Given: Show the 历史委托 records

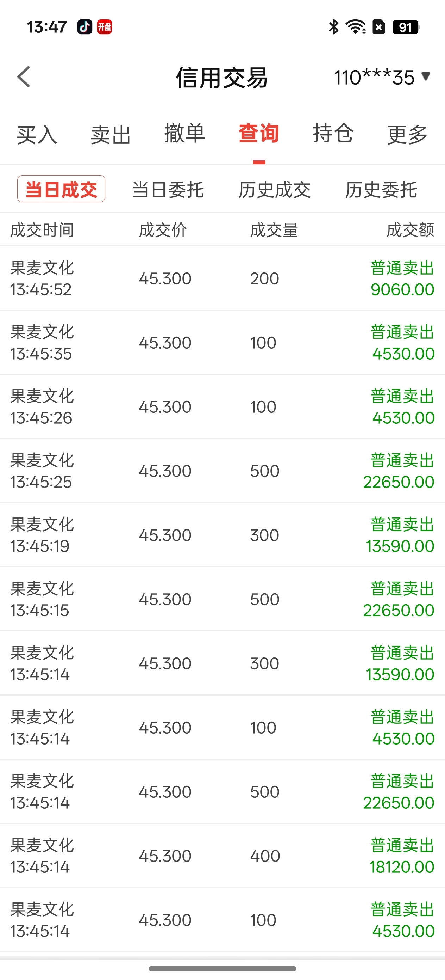Looking at the screenshot, I should tap(381, 189).
